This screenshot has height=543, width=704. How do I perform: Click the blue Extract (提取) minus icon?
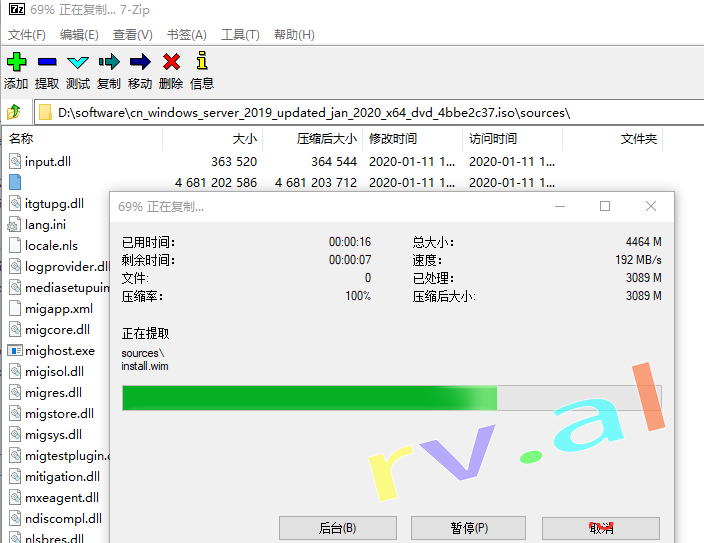(x=47, y=62)
